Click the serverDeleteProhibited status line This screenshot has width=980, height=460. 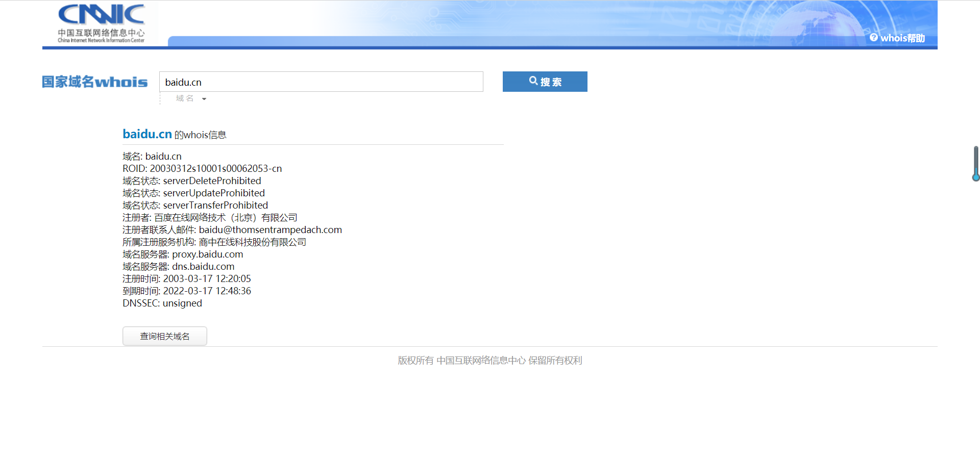(192, 181)
